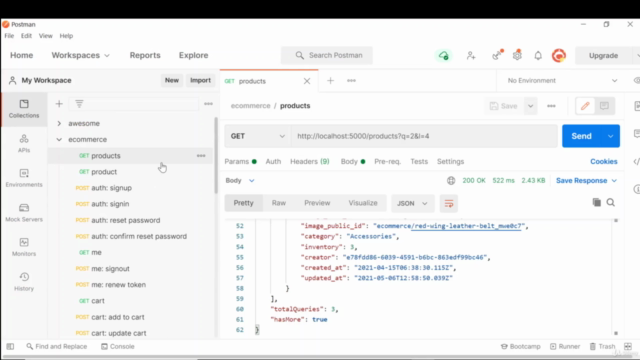The width and height of the screenshot is (640, 360).
Task: Open Find and Replace
Action: pyautogui.click(x=57, y=346)
